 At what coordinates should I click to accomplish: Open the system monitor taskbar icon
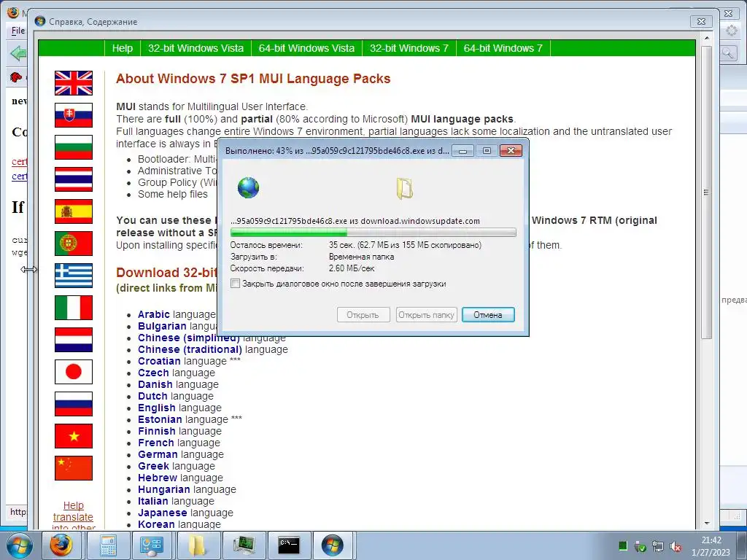(x=244, y=545)
